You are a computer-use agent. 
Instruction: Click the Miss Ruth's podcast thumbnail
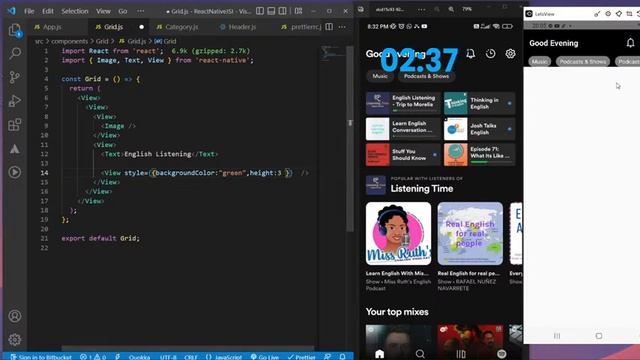coord(398,234)
